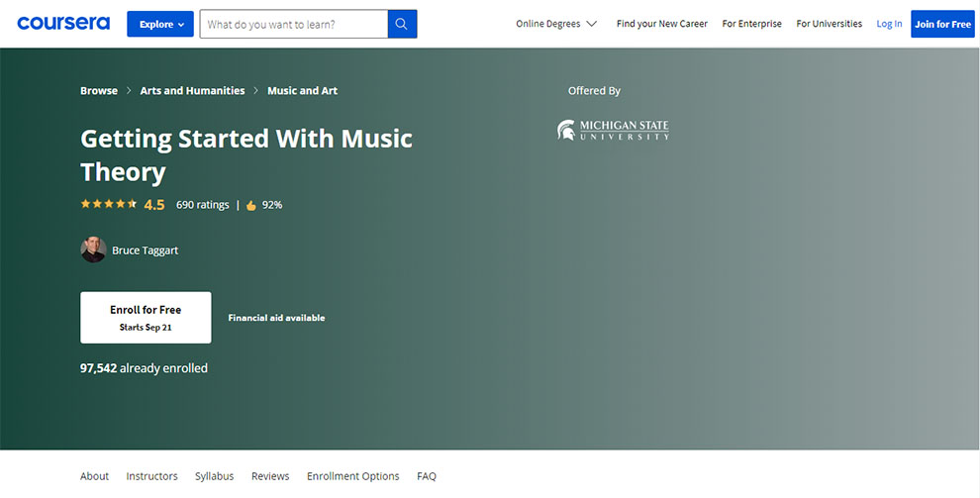Click the thumbs up icon
This screenshot has width=980, height=498.
(251, 205)
